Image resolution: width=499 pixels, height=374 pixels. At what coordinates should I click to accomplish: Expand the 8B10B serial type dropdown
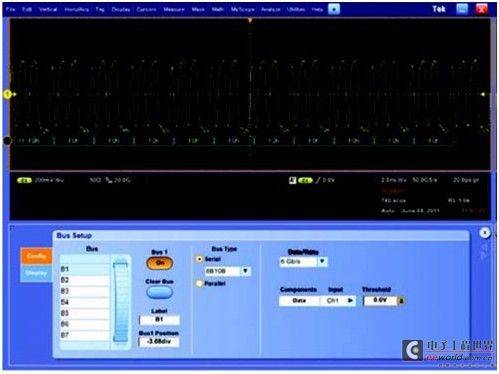[245, 271]
